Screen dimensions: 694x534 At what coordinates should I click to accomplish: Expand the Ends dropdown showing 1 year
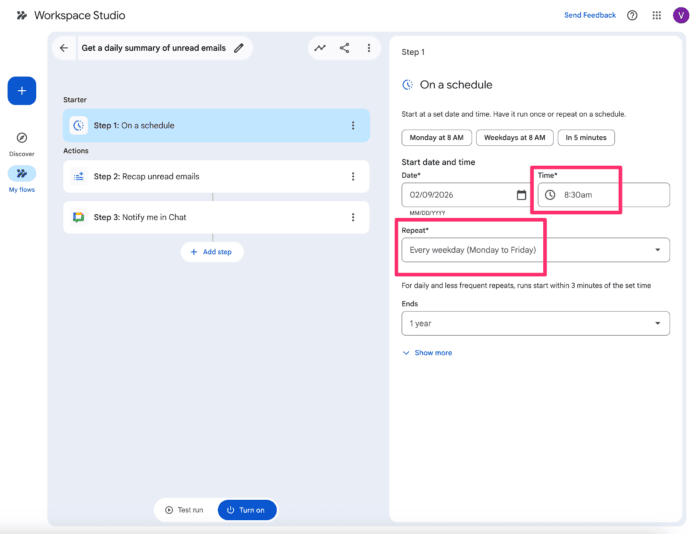pyautogui.click(x=657, y=324)
